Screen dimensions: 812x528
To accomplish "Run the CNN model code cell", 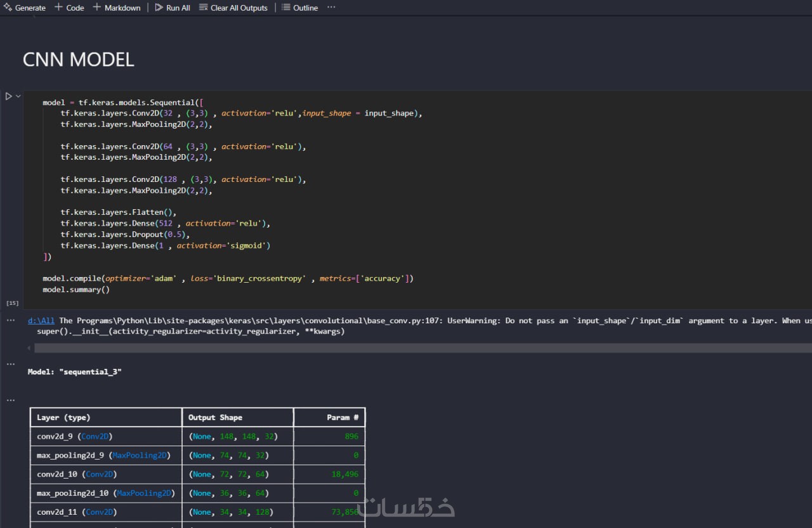I will pos(8,96).
